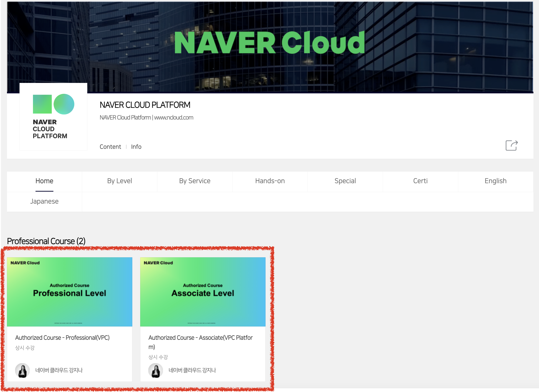Screen dimensions: 539x392
Task: Open Professional Level course thumbnail
Action: coord(70,292)
